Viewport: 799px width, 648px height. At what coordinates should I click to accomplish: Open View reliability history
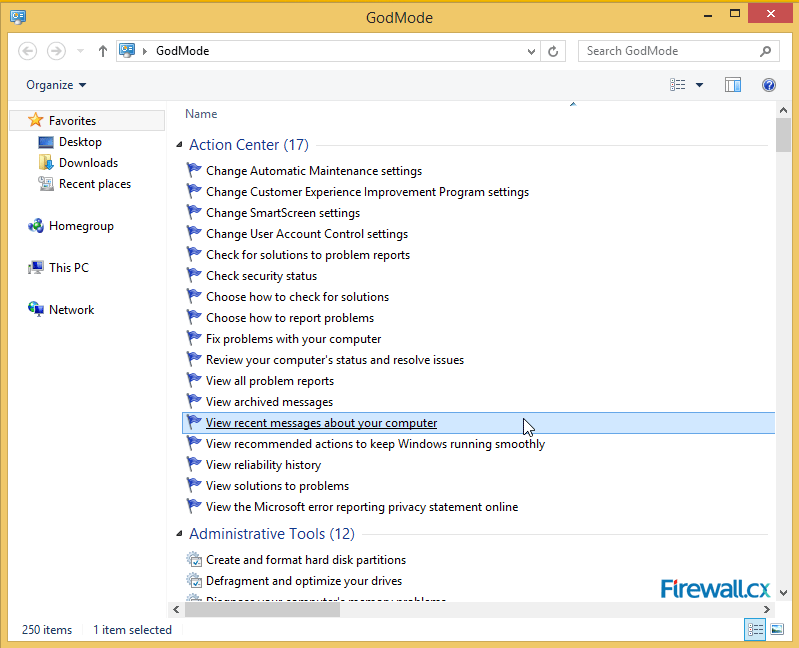[x=263, y=465]
